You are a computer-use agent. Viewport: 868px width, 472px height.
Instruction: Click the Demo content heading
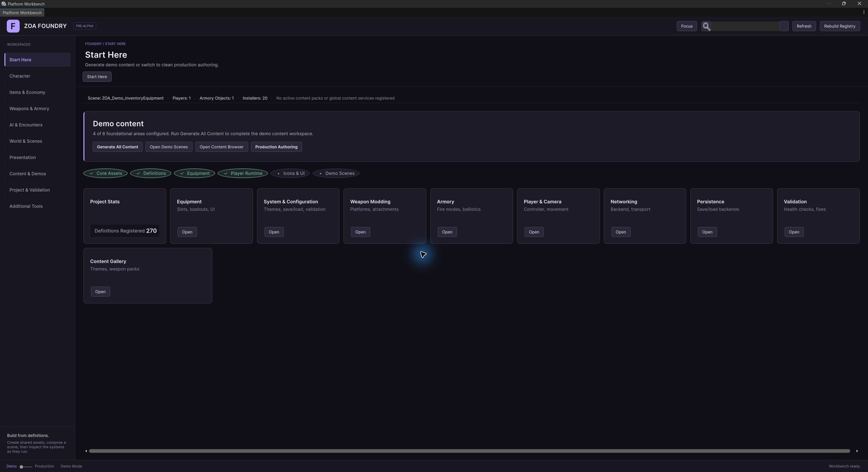click(x=118, y=124)
